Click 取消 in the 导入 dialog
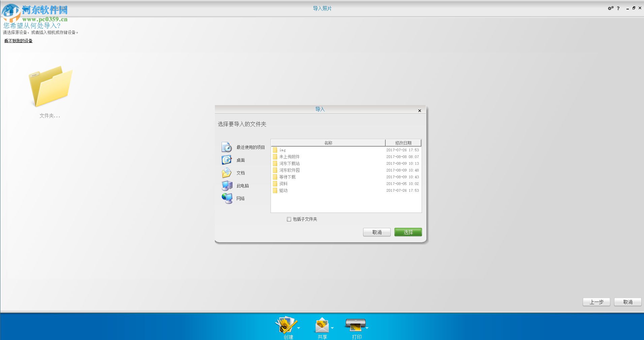This screenshot has width=644, height=340. click(377, 232)
